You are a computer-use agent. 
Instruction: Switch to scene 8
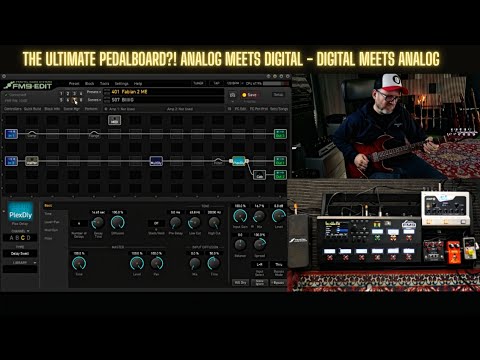[x=81, y=100]
